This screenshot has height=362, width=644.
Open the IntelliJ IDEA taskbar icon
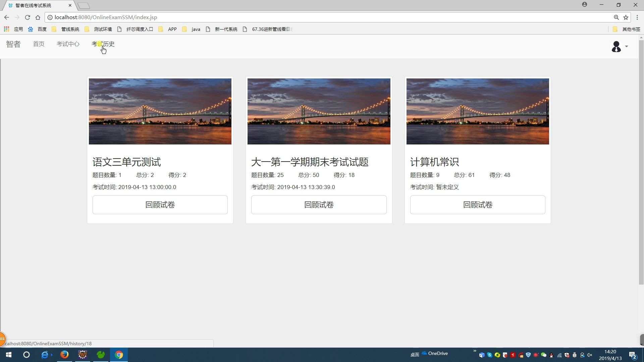pyautogui.click(x=83, y=355)
